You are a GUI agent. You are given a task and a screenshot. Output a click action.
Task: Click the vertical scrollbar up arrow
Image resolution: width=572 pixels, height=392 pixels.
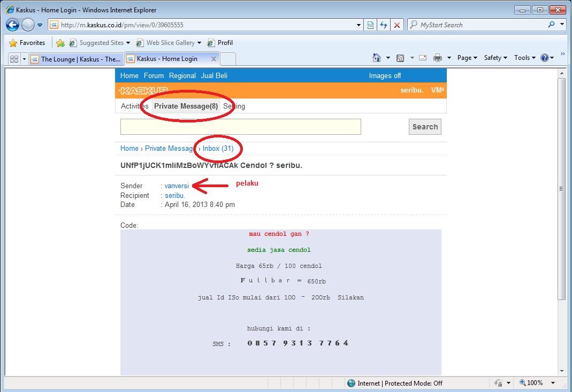pyautogui.click(x=562, y=73)
